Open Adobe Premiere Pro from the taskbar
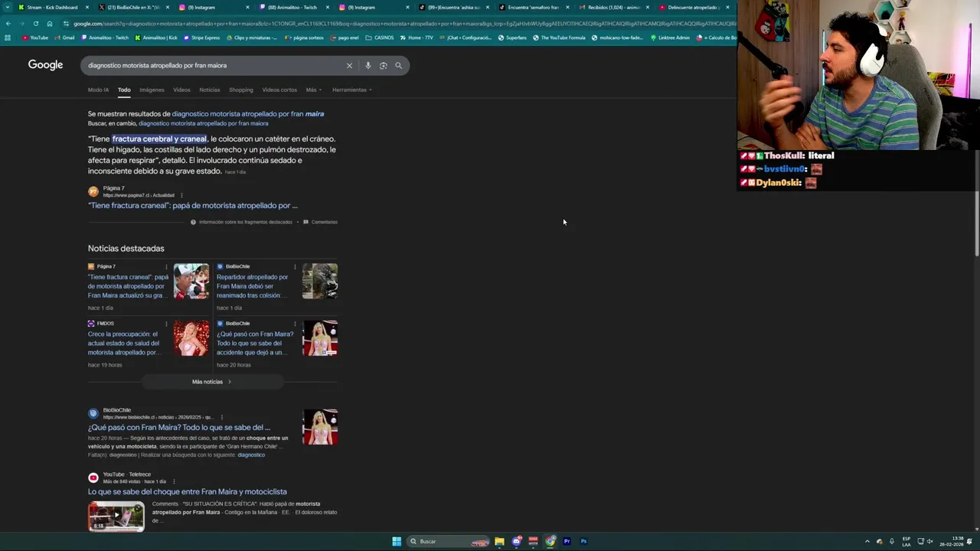The height and width of the screenshot is (551, 980). [x=567, y=541]
